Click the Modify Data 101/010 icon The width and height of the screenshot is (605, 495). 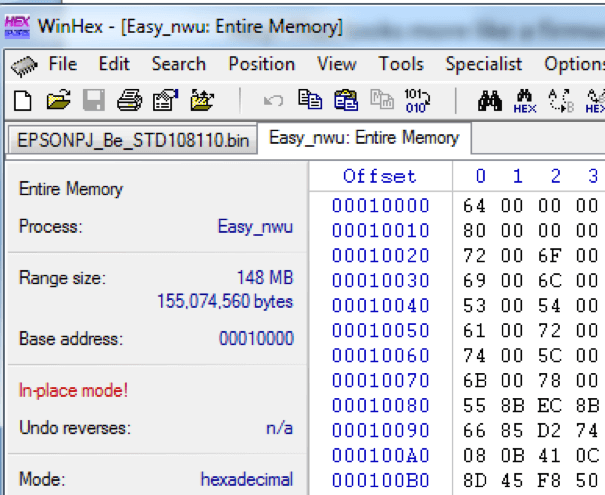pos(417,101)
